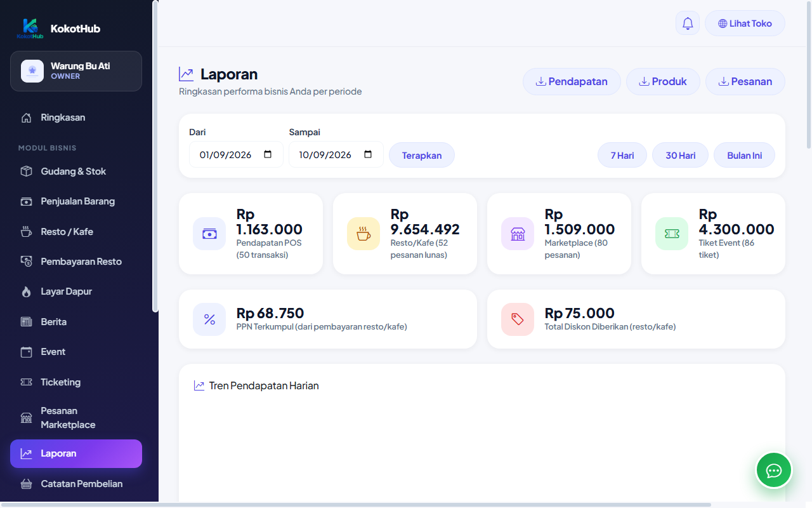
Task: Navigate to Penjualan Barang
Action: tap(76, 201)
